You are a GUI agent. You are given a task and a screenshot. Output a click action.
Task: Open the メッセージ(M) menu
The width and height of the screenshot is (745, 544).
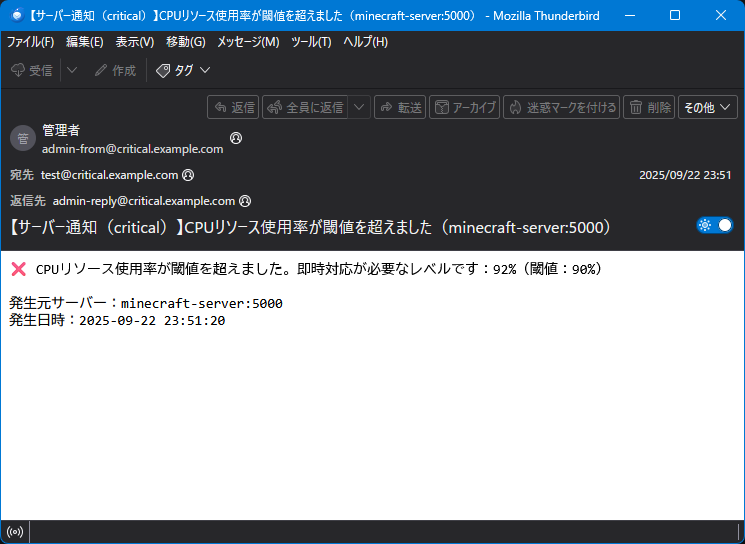pyautogui.click(x=248, y=42)
